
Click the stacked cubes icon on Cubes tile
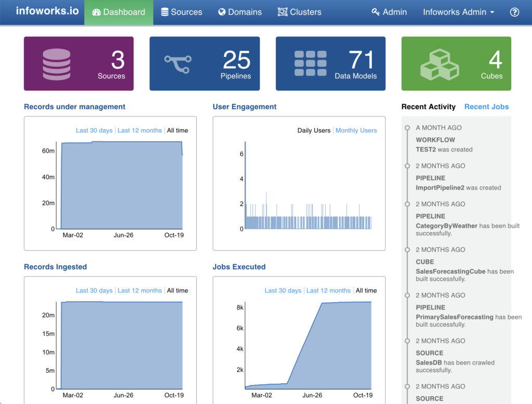[x=439, y=64]
